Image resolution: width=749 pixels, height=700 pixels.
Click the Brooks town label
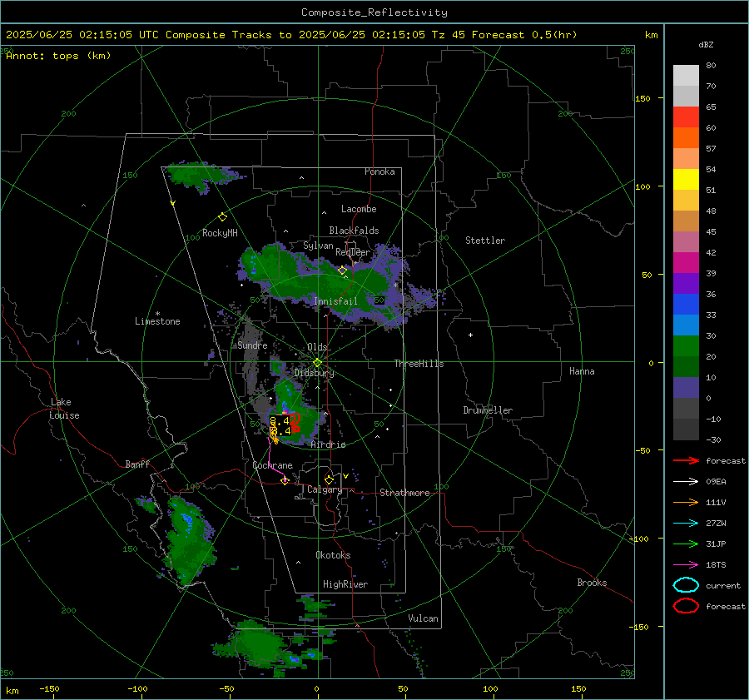click(x=592, y=583)
